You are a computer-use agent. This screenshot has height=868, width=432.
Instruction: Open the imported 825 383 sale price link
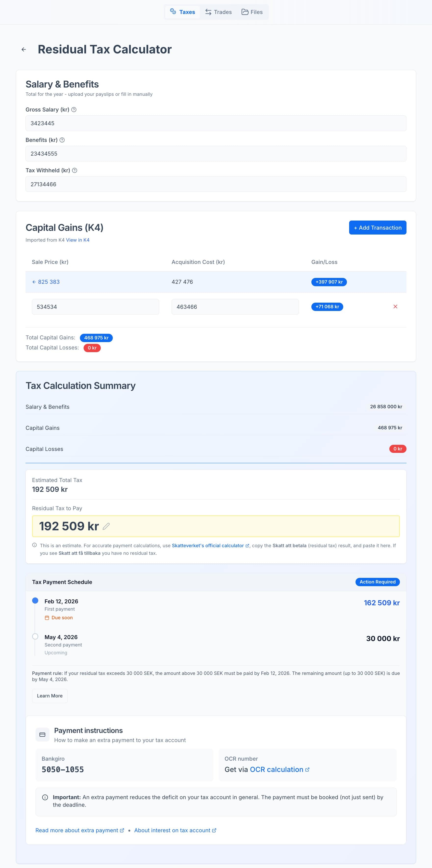(x=46, y=282)
